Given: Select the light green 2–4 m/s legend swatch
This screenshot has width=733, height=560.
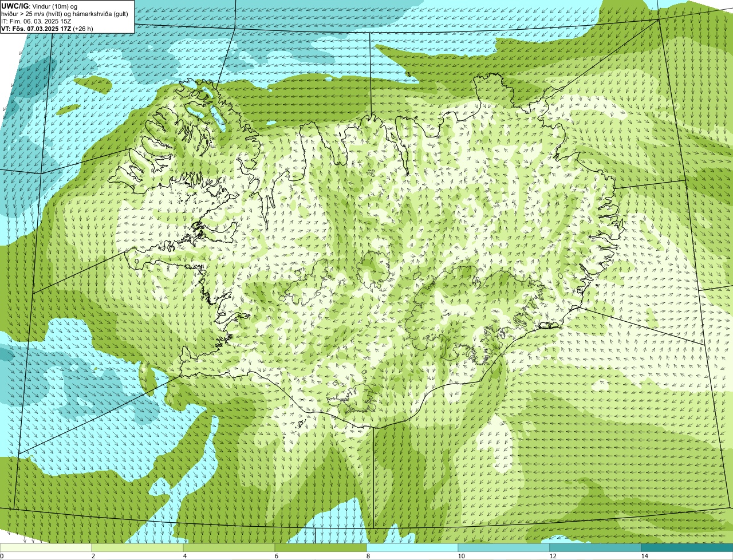Looking at the screenshot, I should pyautogui.click(x=137, y=547).
